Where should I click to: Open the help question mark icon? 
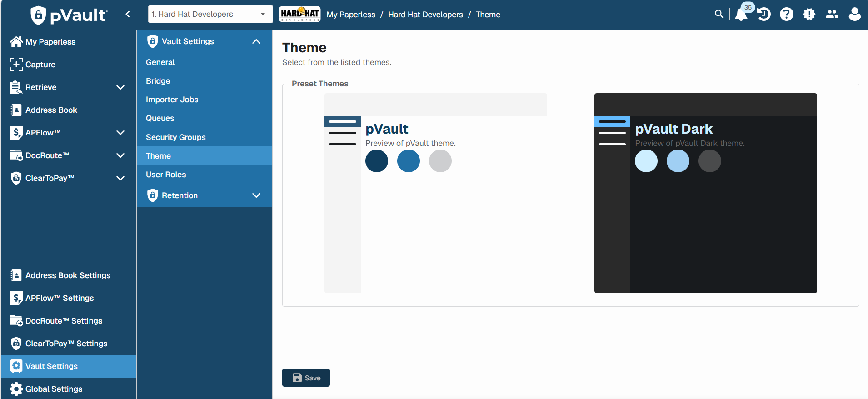pos(787,14)
